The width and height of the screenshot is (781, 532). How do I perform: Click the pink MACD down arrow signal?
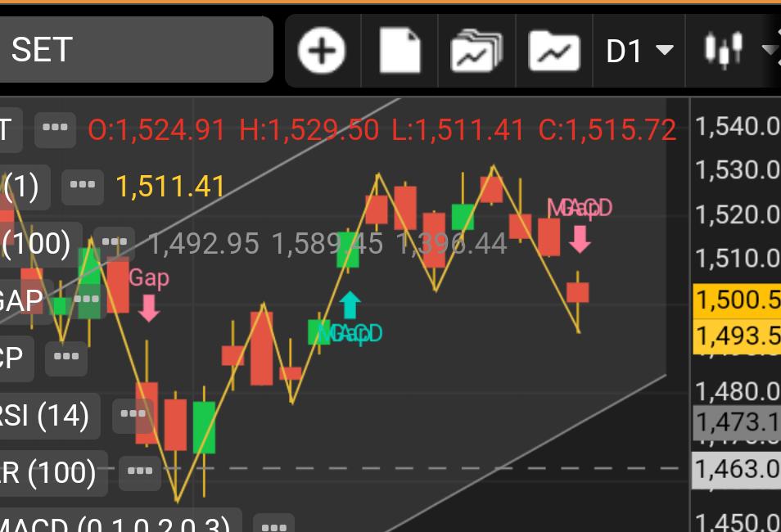coord(580,239)
